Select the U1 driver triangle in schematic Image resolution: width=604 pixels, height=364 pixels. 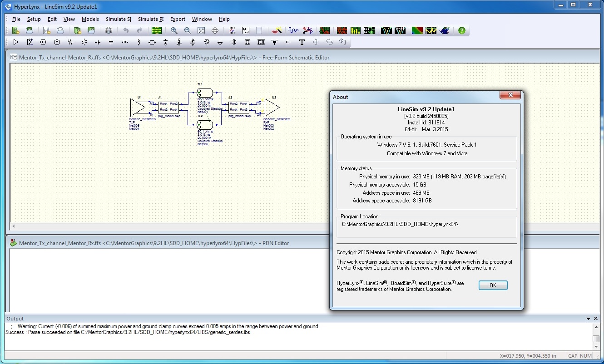point(138,108)
